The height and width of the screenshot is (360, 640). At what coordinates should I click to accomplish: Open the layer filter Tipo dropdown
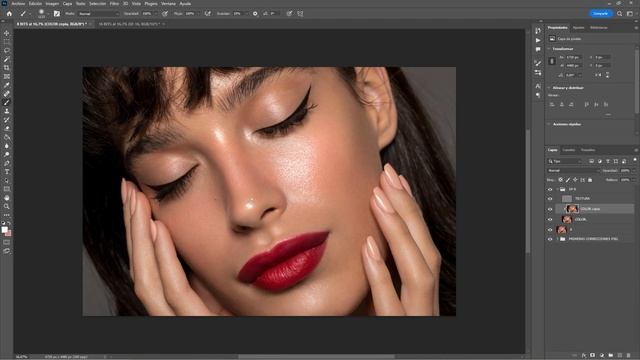point(564,161)
